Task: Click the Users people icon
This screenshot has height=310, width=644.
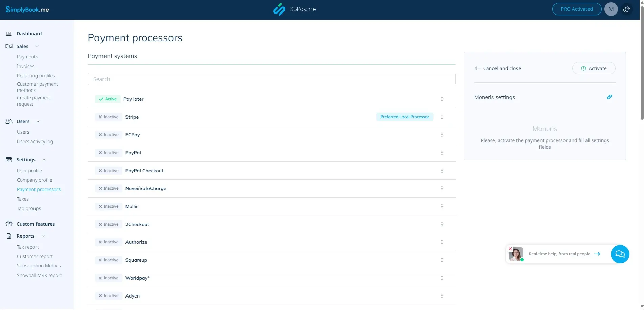Action: (9, 121)
